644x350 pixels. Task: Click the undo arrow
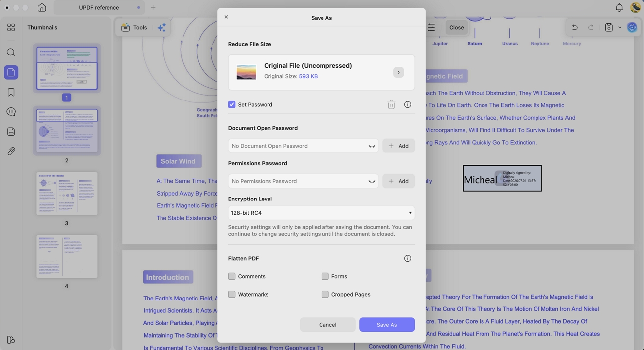pos(575,27)
